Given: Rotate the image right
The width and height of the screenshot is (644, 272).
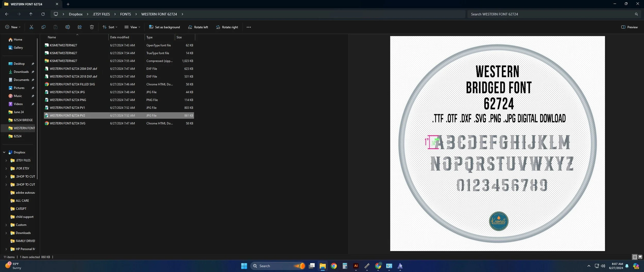Looking at the screenshot, I should (x=227, y=27).
